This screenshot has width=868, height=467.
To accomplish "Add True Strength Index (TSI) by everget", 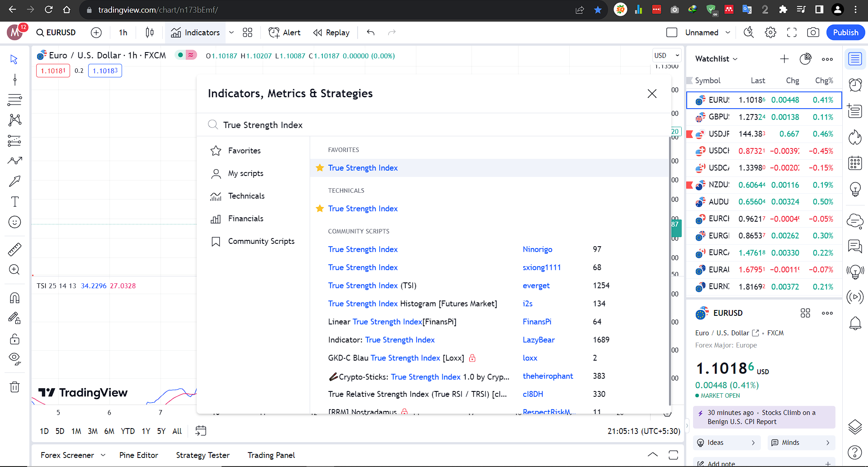I will pos(372,286).
